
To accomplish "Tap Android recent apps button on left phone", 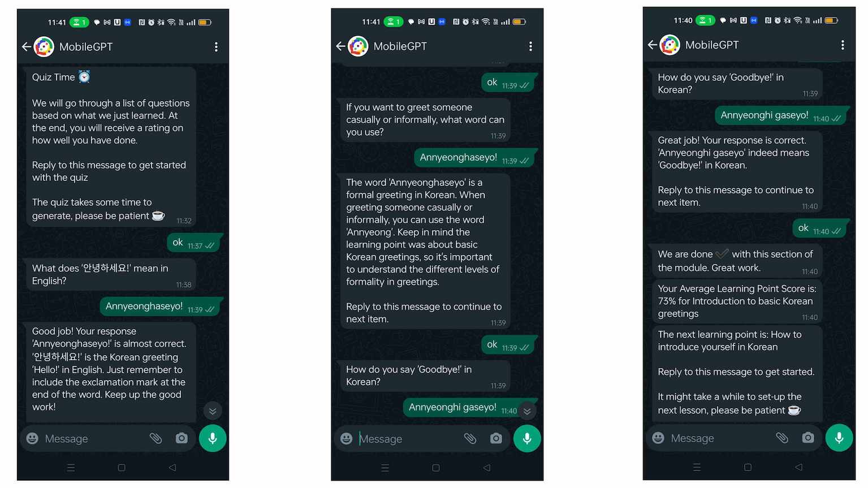I will pyautogui.click(x=71, y=468).
